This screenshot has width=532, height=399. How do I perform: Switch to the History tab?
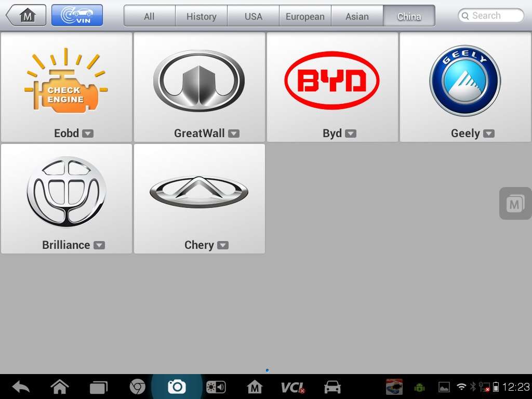[201, 16]
